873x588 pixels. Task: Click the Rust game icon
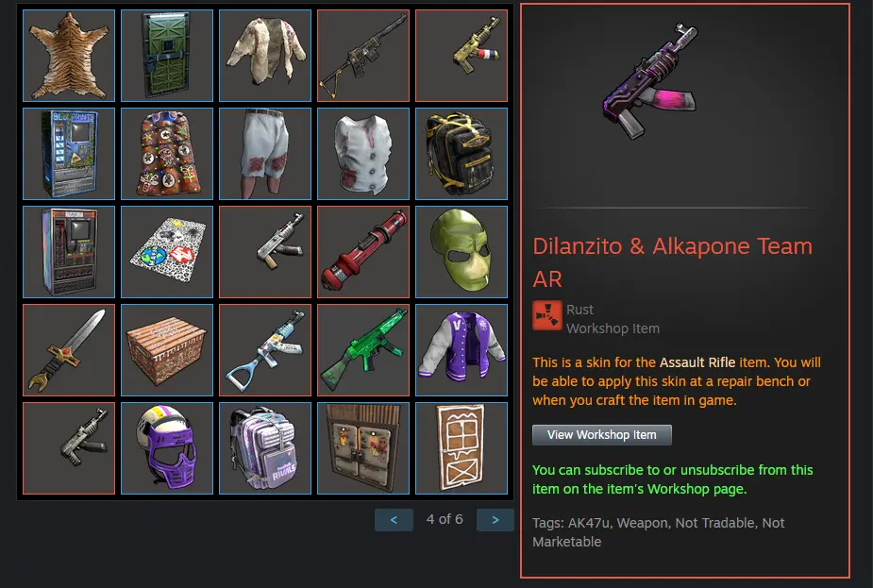(546, 316)
